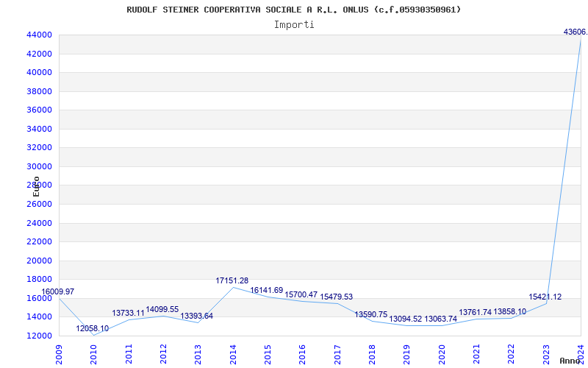Click the y-axis value 26000
Image resolution: width=588 pixels, height=368 pixels.
tap(39, 205)
